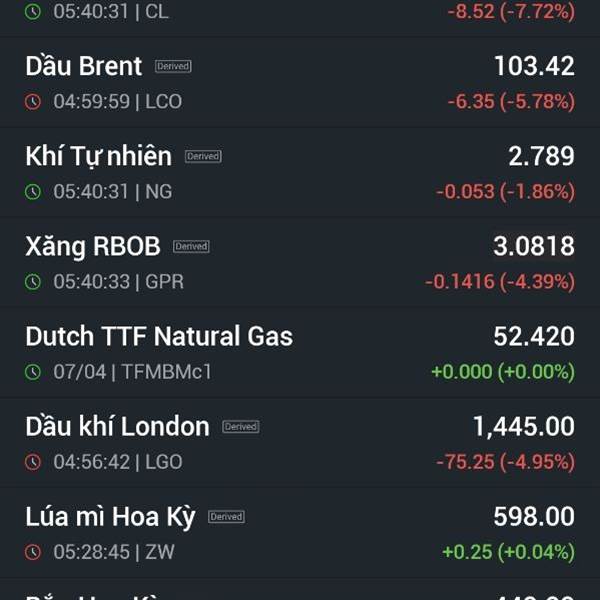Tap the green clock icon beside 05:40:31 CL
This screenshot has width=600, height=600.
pyautogui.click(x=33, y=11)
